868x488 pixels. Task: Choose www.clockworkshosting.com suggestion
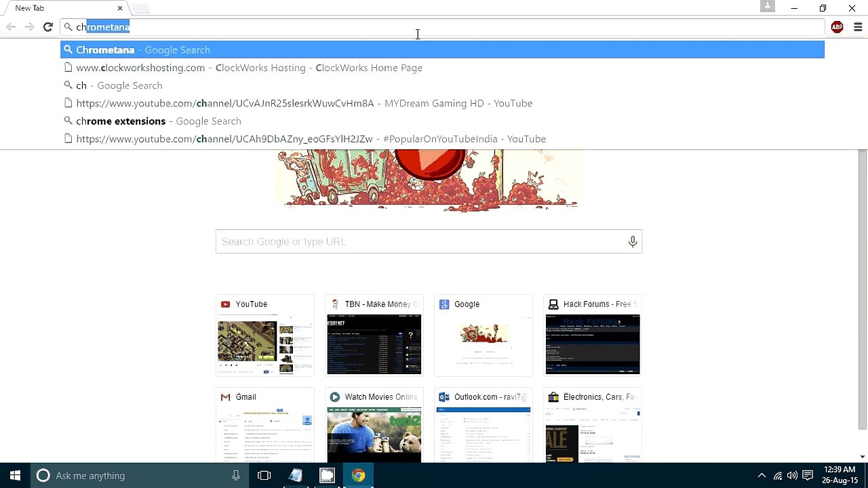tap(442, 68)
